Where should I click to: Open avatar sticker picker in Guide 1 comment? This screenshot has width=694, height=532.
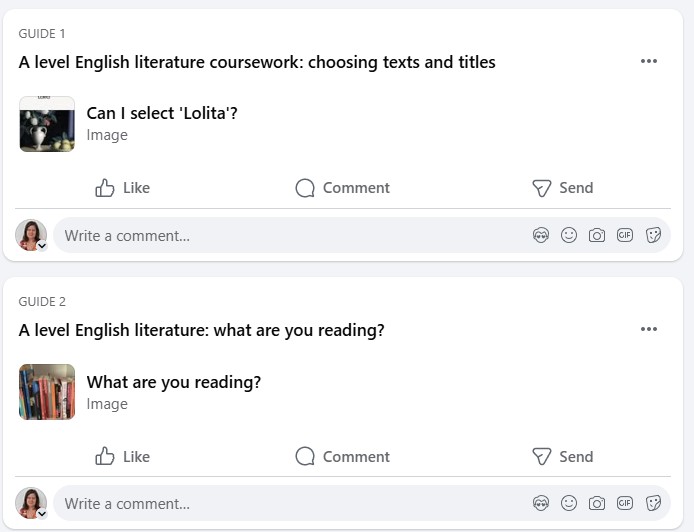tap(541, 236)
